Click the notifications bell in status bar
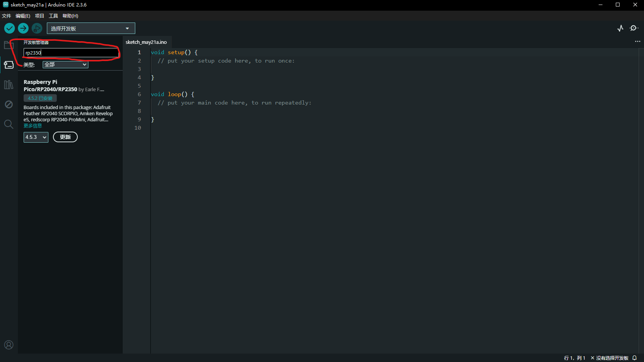 click(634, 358)
